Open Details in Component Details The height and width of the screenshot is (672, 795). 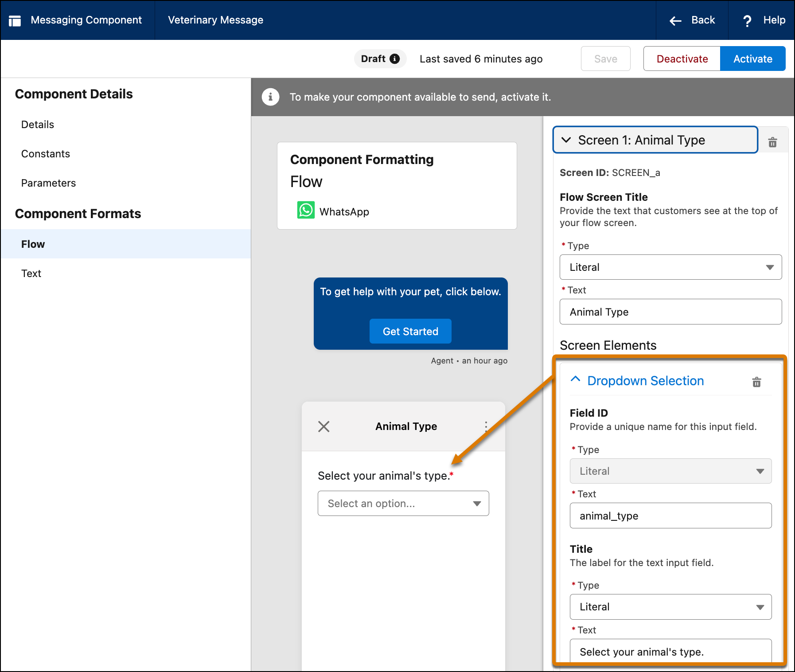pyautogui.click(x=38, y=125)
